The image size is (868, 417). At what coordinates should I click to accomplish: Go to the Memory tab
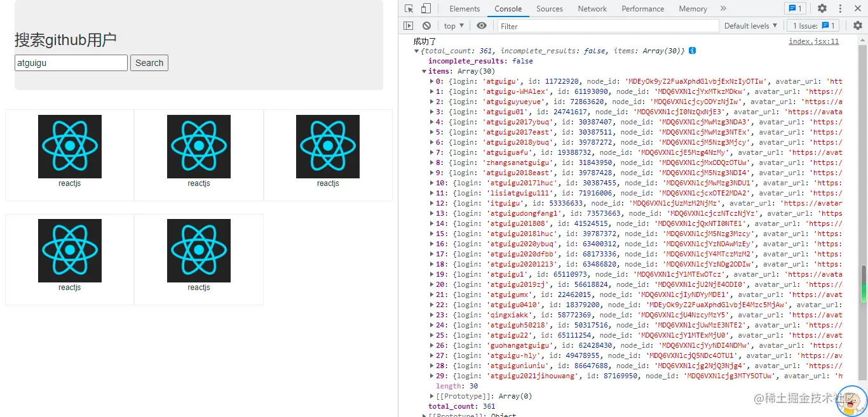(693, 9)
